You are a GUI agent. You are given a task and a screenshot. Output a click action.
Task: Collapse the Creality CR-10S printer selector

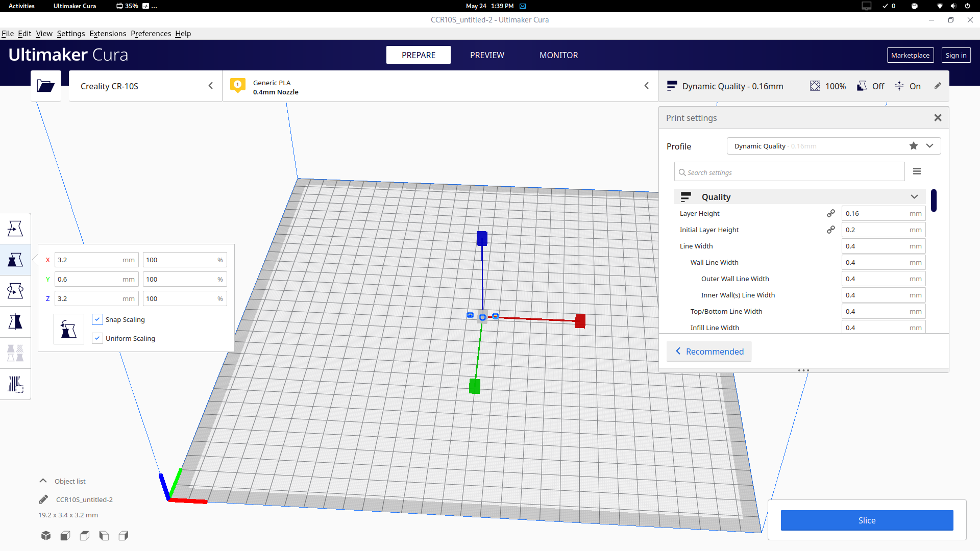point(211,86)
